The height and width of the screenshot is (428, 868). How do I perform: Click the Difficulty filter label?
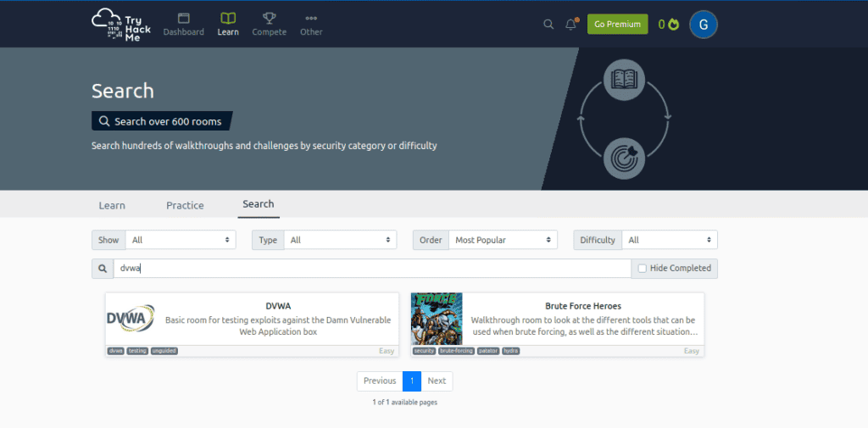pos(598,241)
